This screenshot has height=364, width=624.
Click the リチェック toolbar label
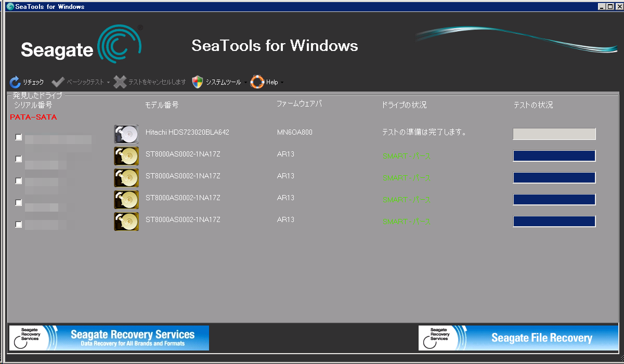(33, 82)
